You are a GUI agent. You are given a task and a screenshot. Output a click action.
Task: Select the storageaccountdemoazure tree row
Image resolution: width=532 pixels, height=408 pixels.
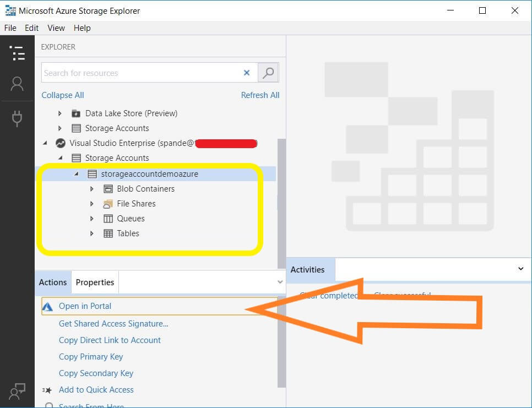coord(156,174)
